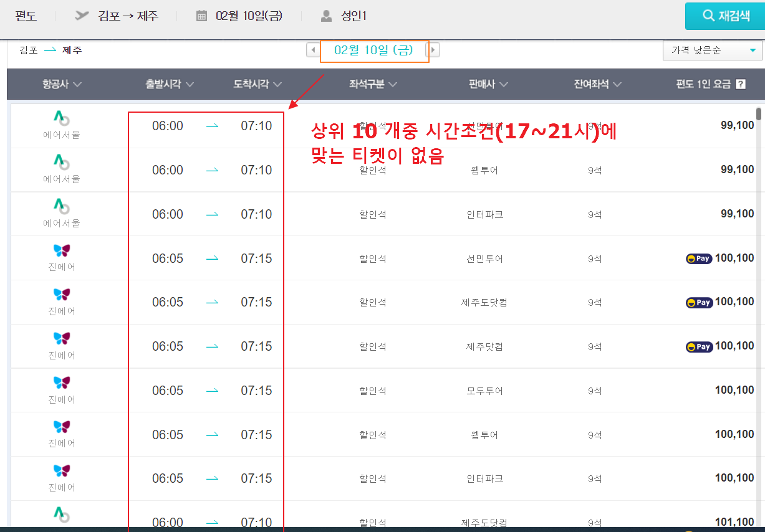The image size is (765, 532).
Task: Click the Air Seoul logo in the 웹투어 99,100 row
Action: point(62,162)
